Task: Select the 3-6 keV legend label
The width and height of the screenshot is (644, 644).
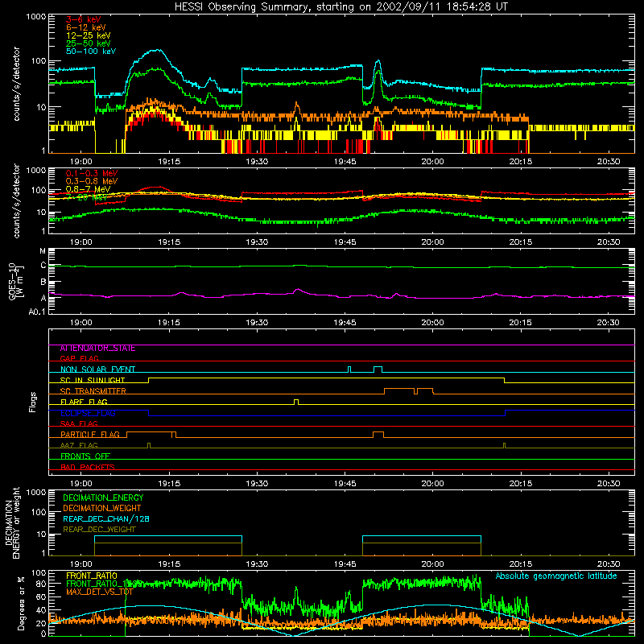Action: 84,19
